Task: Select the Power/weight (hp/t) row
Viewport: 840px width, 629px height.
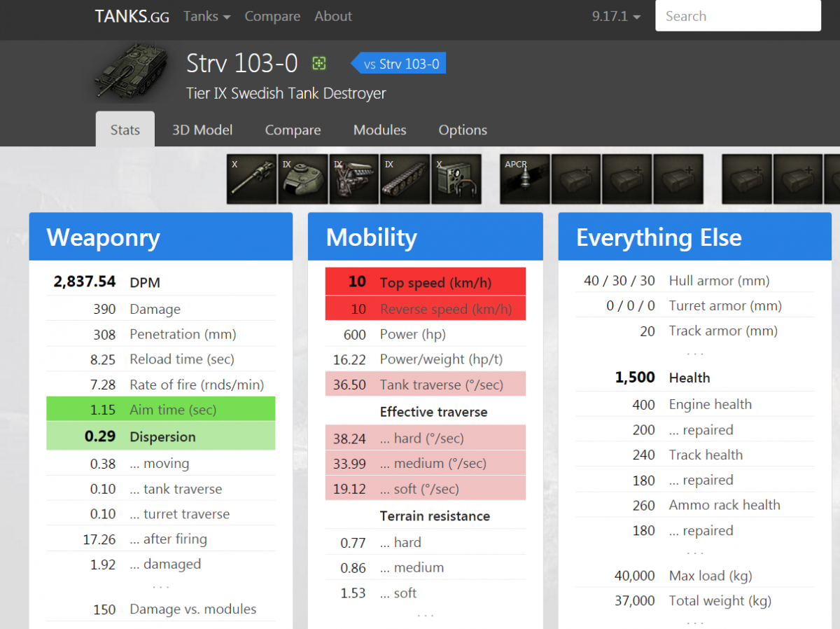Action: point(426,359)
